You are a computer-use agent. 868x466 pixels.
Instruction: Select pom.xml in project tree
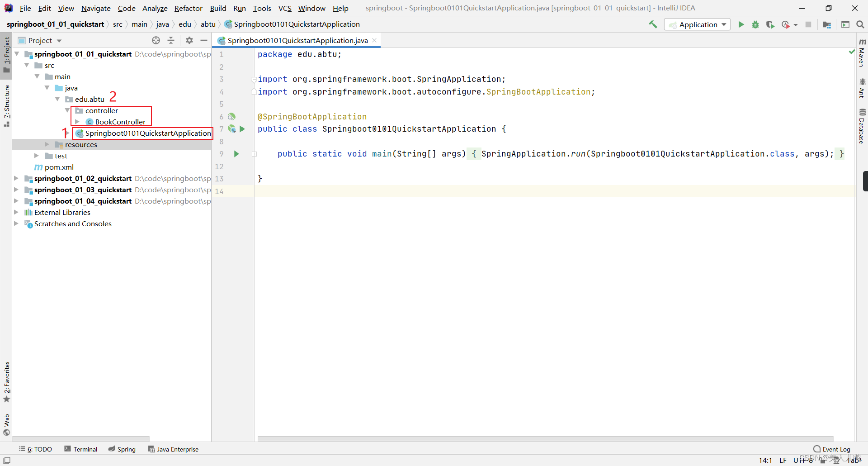click(59, 167)
